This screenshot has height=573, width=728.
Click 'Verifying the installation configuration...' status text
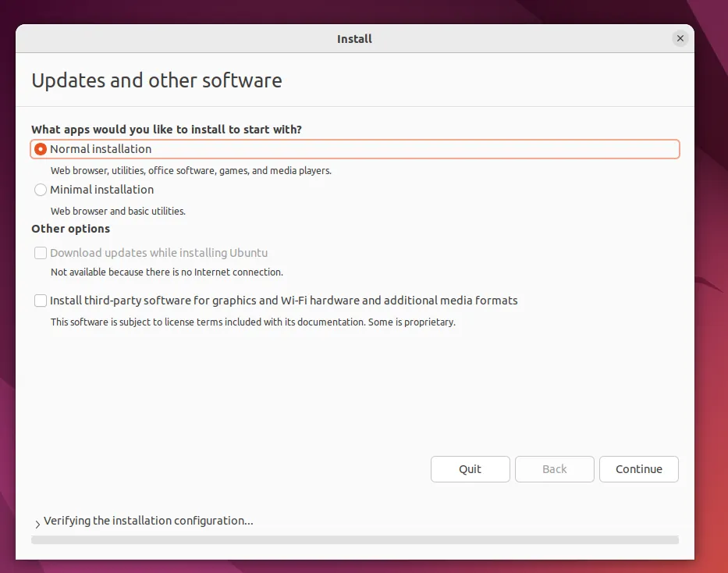[x=148, y=521]
